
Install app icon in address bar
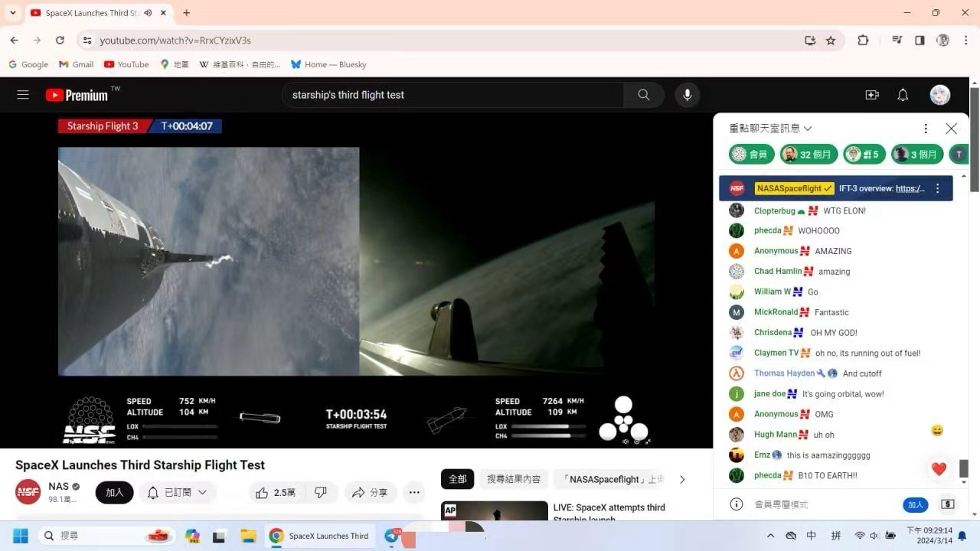(x=810, y=40)
